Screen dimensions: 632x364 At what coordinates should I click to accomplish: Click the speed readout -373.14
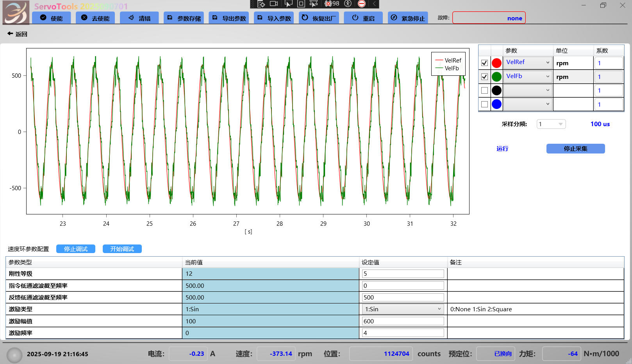(x=276, y=353)
